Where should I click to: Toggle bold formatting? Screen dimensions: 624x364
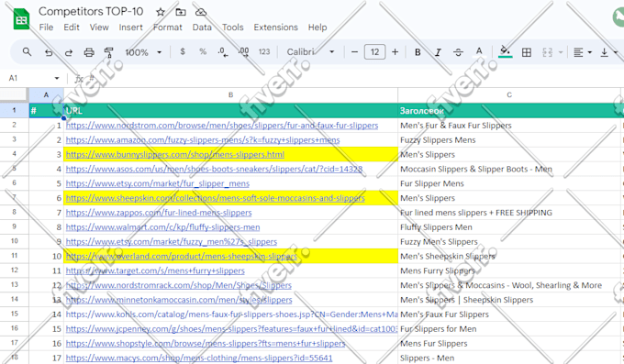coord(418,52)
